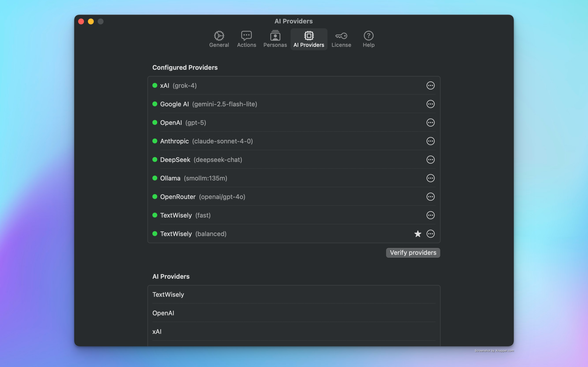Open the Personas tab
The image size is (588, 367).
pyautogui.click(x=275, y=39)
